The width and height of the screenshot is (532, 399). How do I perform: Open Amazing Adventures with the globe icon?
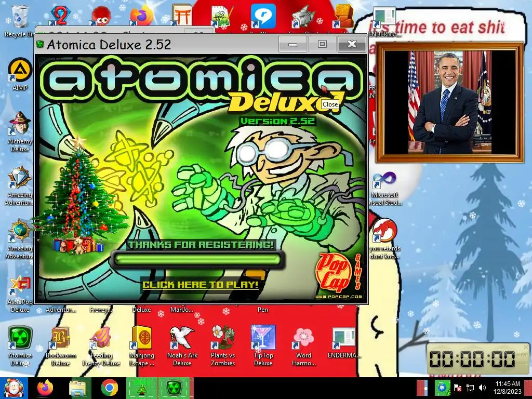tap(20, 239)
